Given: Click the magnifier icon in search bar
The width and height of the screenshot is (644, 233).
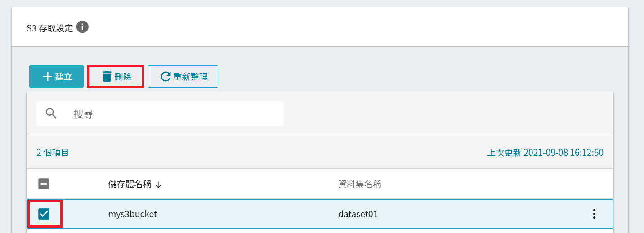Looking at the screenshot, I should [x=51, y=113].
